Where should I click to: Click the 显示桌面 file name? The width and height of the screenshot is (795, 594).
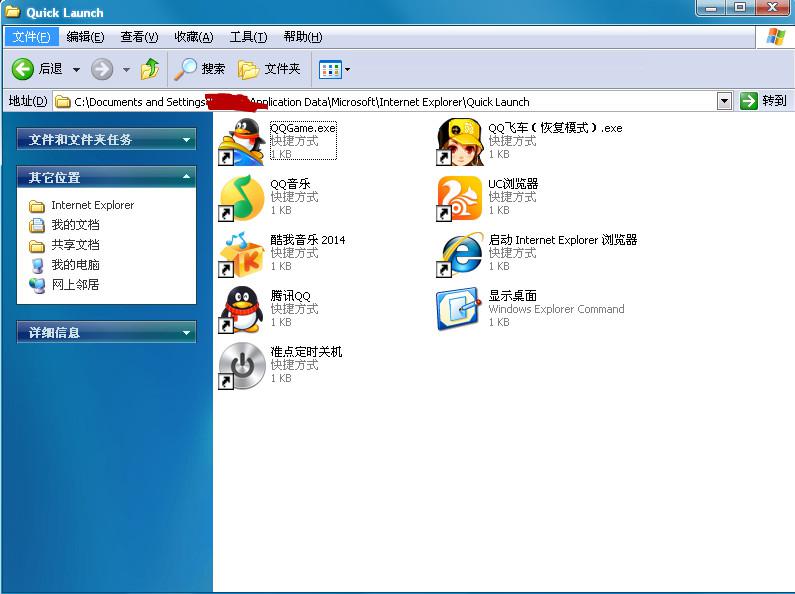[x=513, y=295]
